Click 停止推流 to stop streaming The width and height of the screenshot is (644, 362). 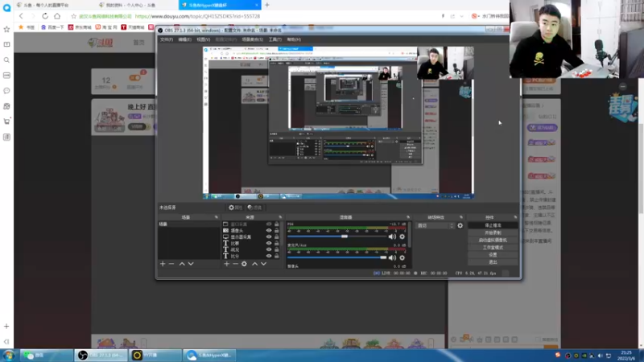493,225
